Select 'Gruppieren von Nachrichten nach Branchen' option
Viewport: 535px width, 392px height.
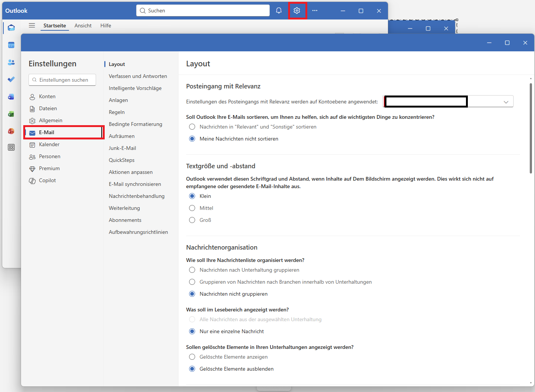point(192,282)
